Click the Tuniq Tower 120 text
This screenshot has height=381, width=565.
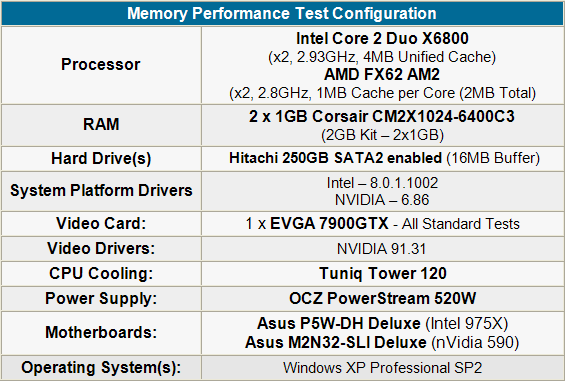(x=383, y=273)
